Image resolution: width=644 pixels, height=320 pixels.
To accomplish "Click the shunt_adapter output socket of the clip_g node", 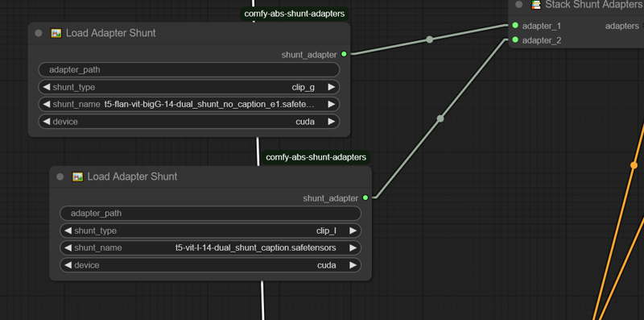I will [x=344, y=54].
